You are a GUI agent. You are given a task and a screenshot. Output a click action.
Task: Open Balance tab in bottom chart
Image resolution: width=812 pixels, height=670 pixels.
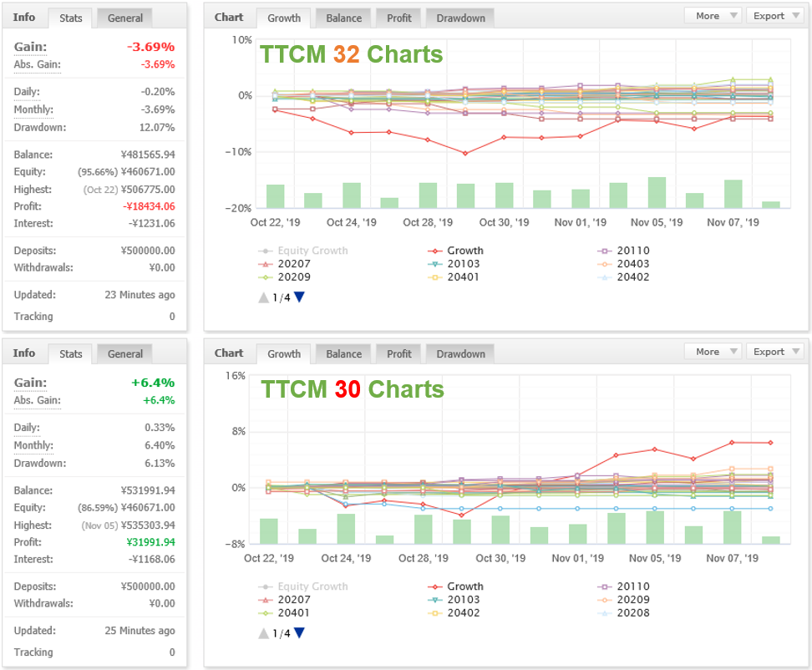[x=343, y=354]
